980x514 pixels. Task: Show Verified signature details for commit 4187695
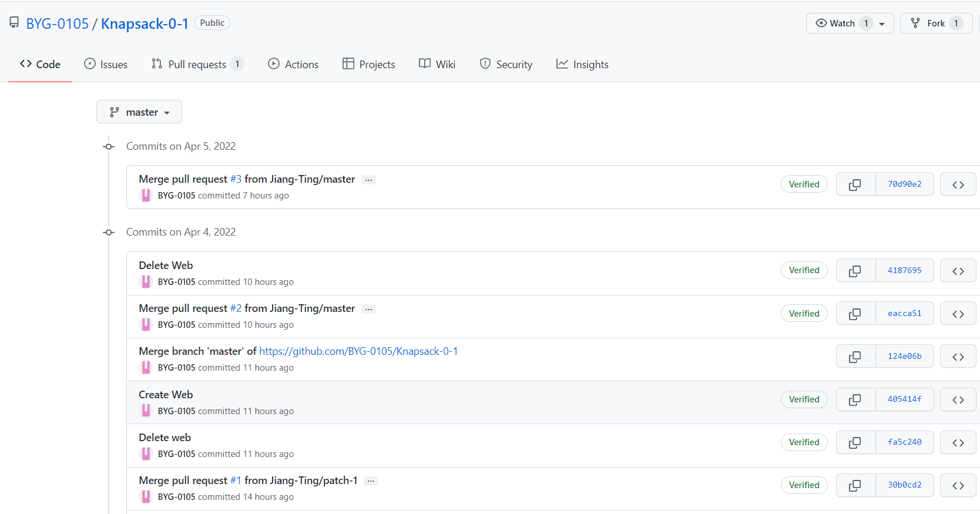tap(804, 270)
